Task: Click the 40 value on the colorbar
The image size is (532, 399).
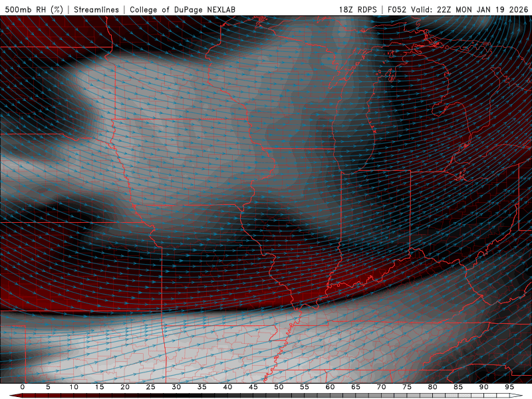Action: coord(227,387)
